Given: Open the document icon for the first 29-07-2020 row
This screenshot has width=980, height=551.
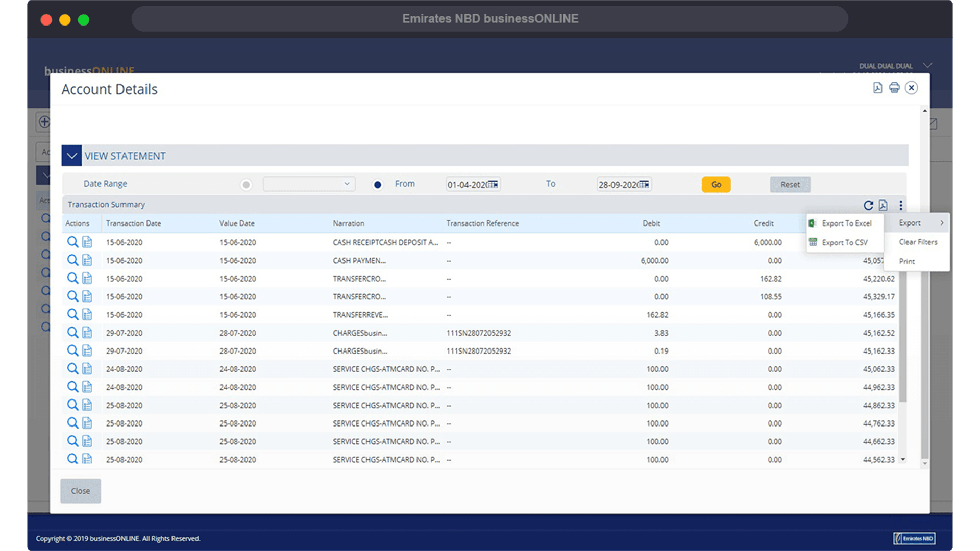Looking at the screenshot, I should 87,333.
